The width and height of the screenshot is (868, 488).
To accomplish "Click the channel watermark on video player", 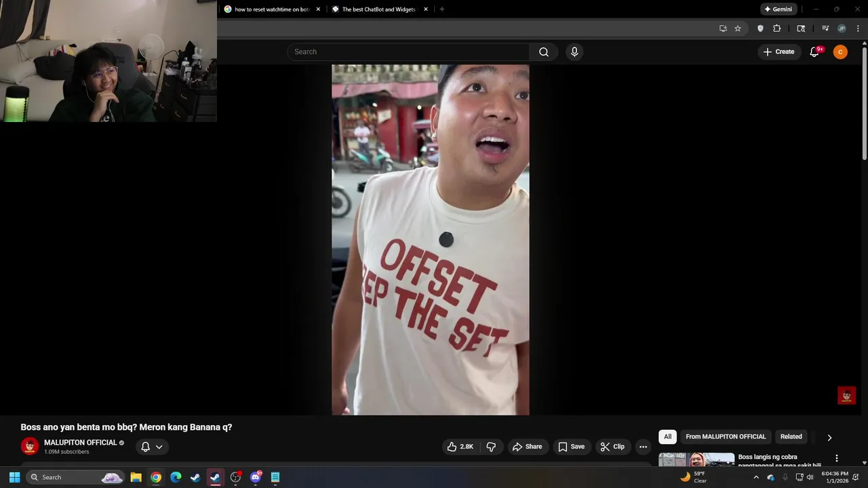I will point(846,395).
